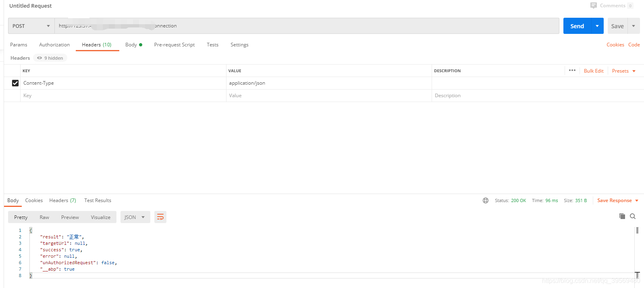Select the Headers (10) request tab
Viewport: 644px width, 288px height.
point(97,45)
